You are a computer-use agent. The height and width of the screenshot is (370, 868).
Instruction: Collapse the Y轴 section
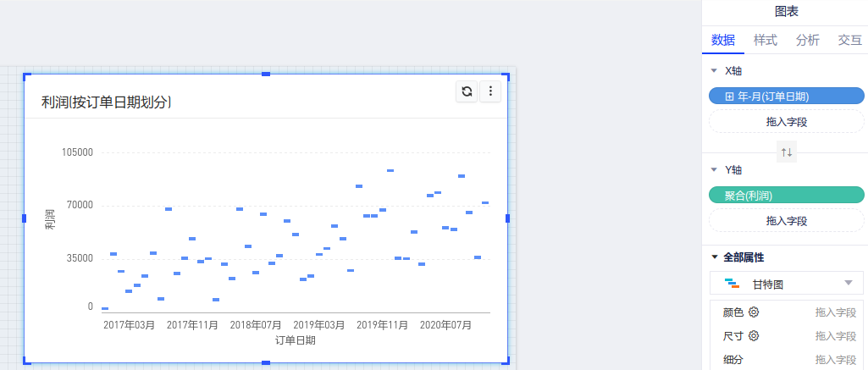click(x=714, y=170)
